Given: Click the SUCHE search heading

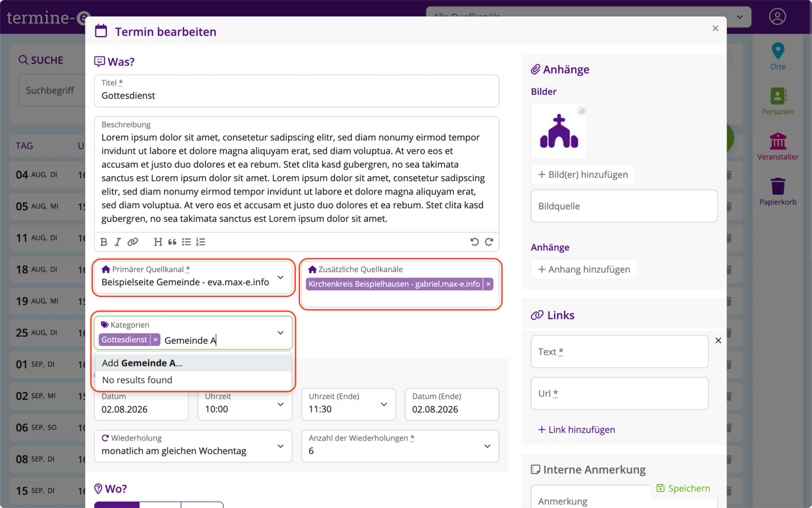Looking at the screenshot, I should (x=41, y=60).
